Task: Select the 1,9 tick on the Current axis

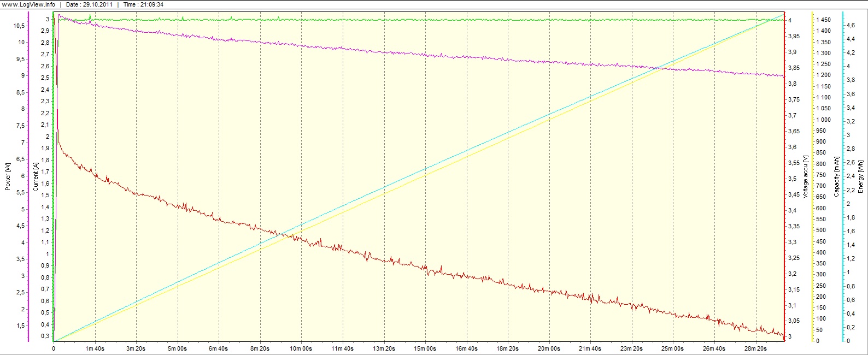Action: [45, 148]
